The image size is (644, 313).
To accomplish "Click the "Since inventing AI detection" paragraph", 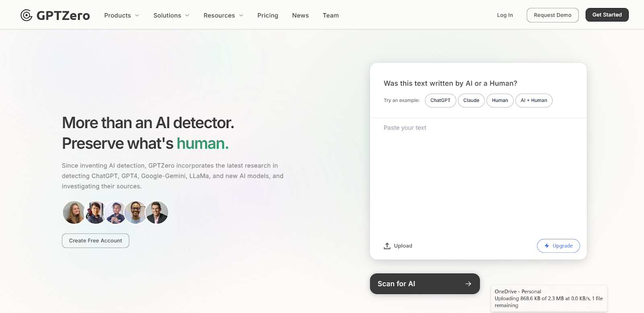I will pyautogui.click(x=173, y=176).
